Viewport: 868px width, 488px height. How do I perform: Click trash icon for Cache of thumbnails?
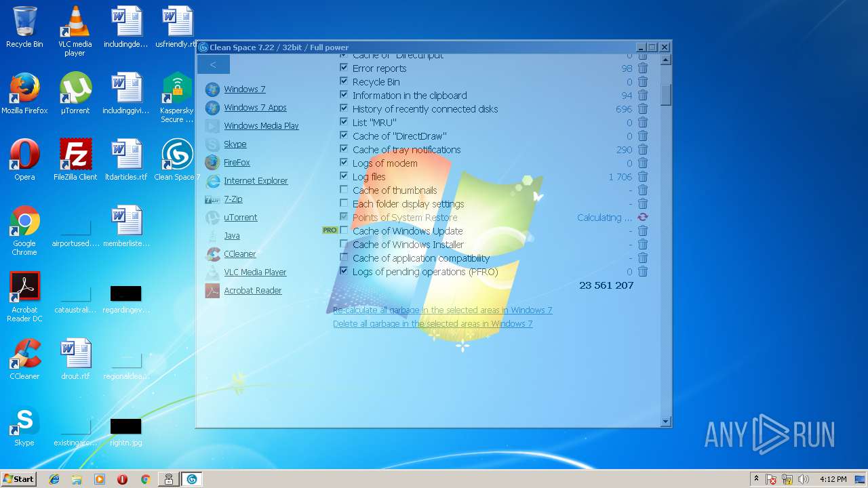(643, 190)
